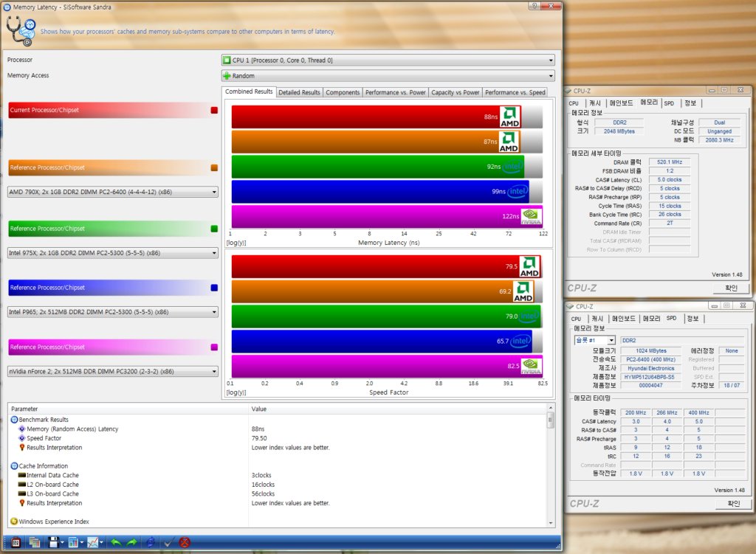Open the slot #1 dropdown in lower CPU-Z
The height and width of the screenshot is (554, 756).
pos(594,340)
